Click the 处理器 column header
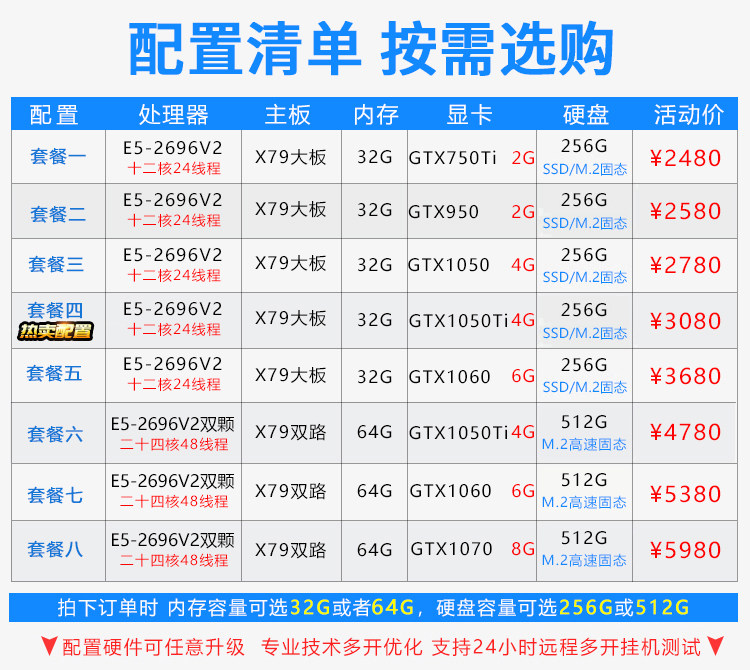The height and width of the screenshot is (670, 750). point(174,115)
